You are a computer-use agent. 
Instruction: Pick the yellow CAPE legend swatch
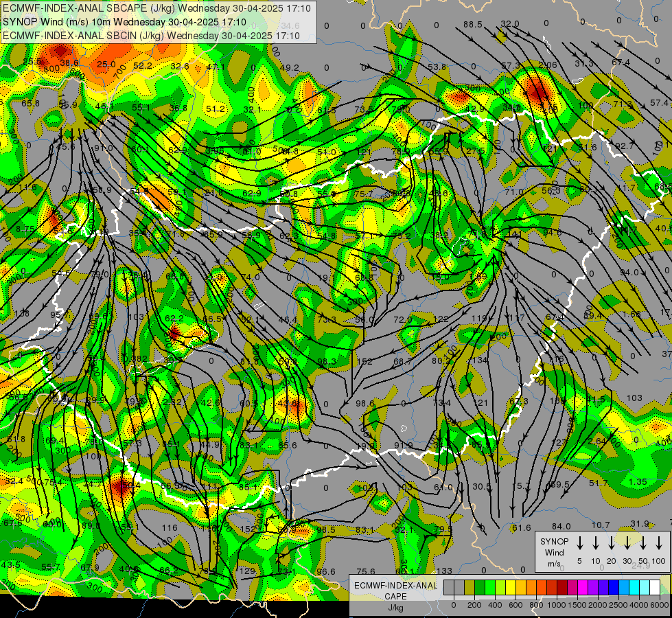511,587
